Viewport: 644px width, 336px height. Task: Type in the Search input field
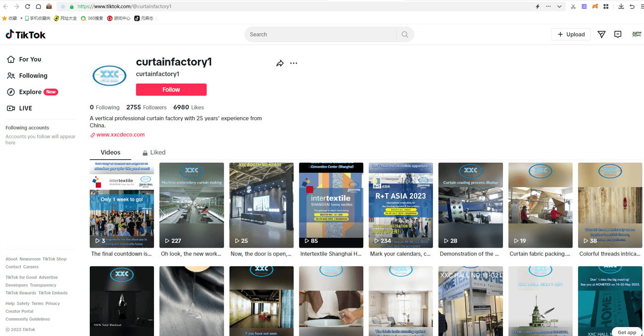tap(320, 34)
